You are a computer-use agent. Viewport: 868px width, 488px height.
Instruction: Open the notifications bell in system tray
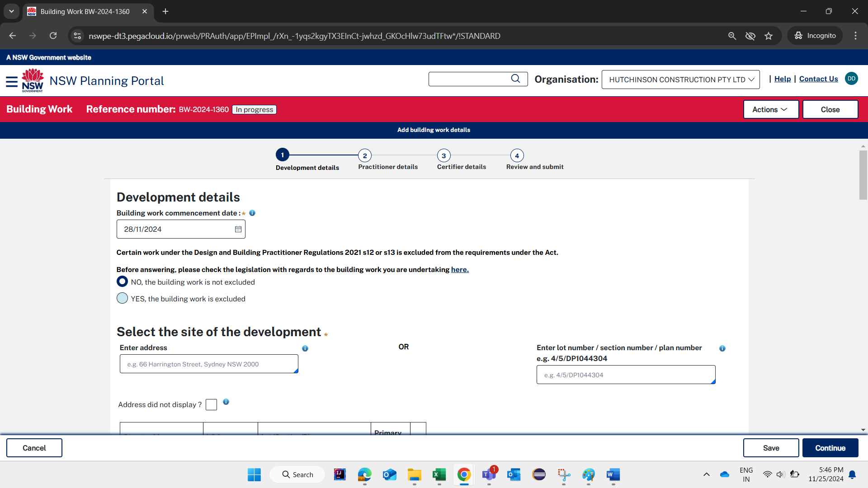pyautogui.click(x=852, y=474)
